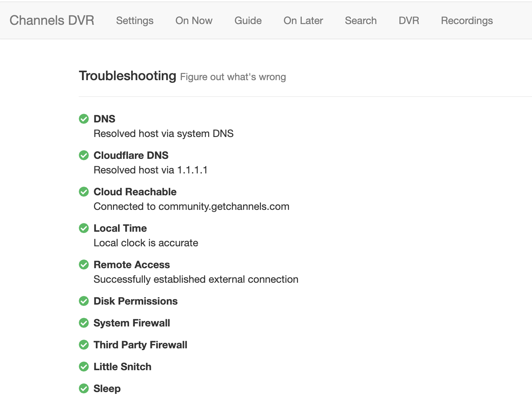Click the Disk Permissions status check icon

[x=84, y=301]
